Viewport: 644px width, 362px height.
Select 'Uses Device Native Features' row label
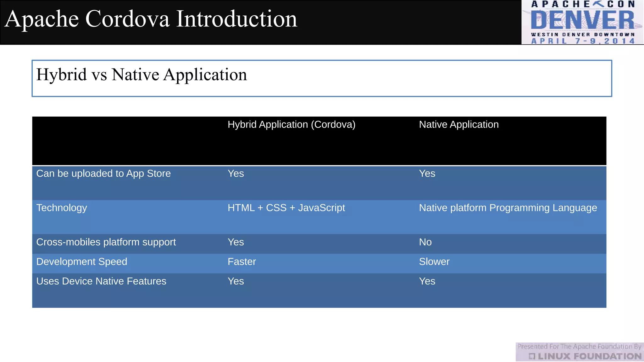click(101, 281)
